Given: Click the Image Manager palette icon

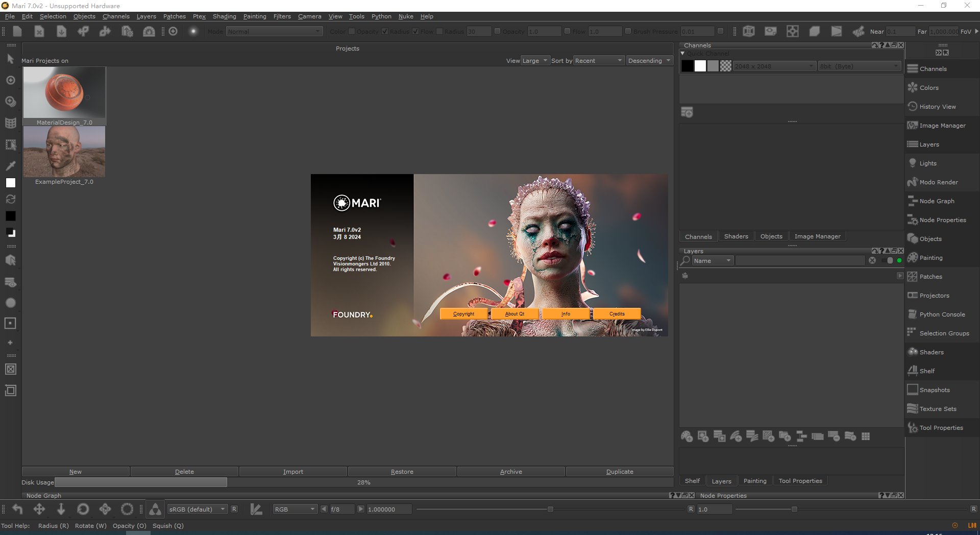Looking at the screenshot, I should point(913,126).
